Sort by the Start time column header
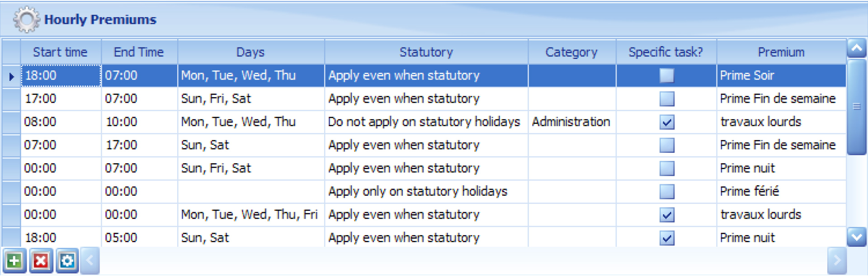 click(x=61, y=52)
